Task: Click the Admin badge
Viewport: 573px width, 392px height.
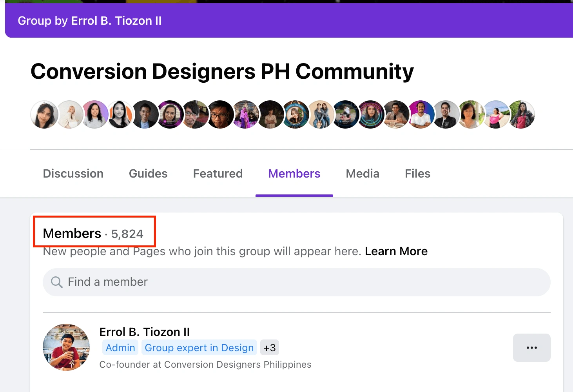Action: (x=120, y=348)
